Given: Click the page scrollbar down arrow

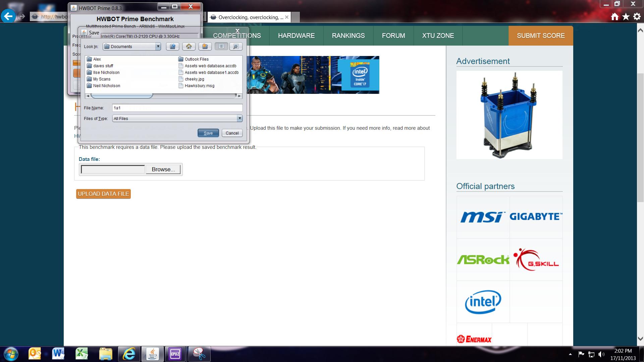Looking at the screenshot, I should (640, 339).
